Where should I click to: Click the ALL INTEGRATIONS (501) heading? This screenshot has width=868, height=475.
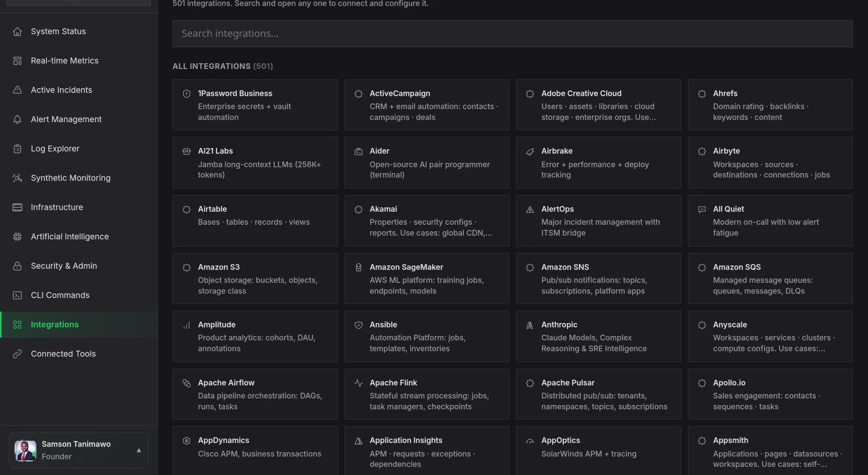click(x=223, y=66)
